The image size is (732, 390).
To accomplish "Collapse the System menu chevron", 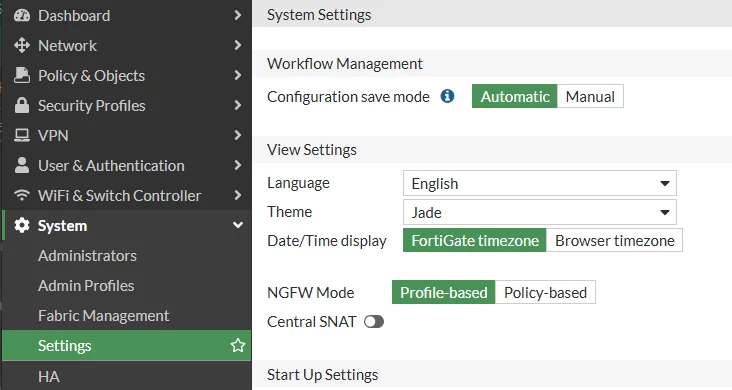I will (x=238, y=226).
